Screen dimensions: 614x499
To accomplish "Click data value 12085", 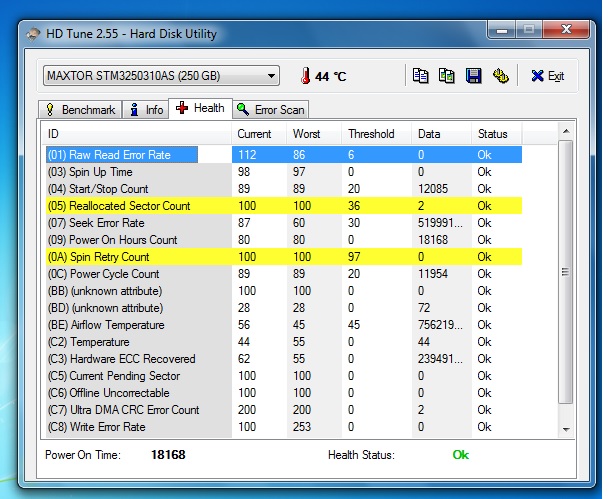I will pos(433,189).
